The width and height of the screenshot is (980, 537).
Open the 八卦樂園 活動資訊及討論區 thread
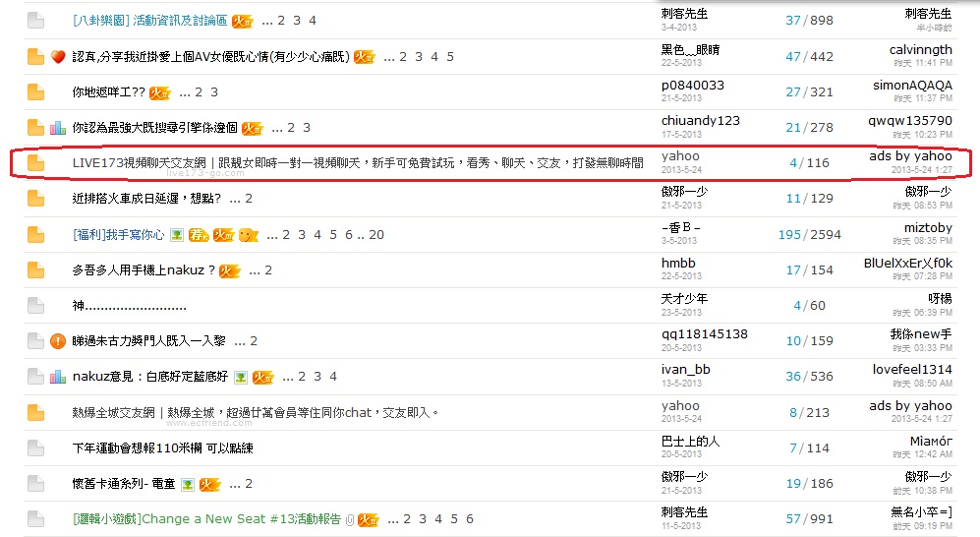point(150,21)
